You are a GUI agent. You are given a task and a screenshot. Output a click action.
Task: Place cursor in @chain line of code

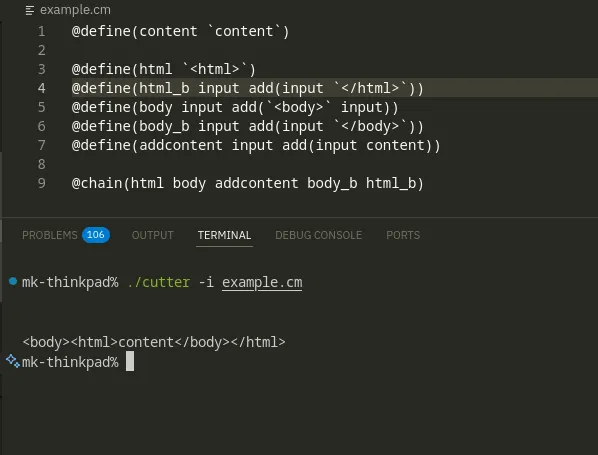click(x=248, y=183)
